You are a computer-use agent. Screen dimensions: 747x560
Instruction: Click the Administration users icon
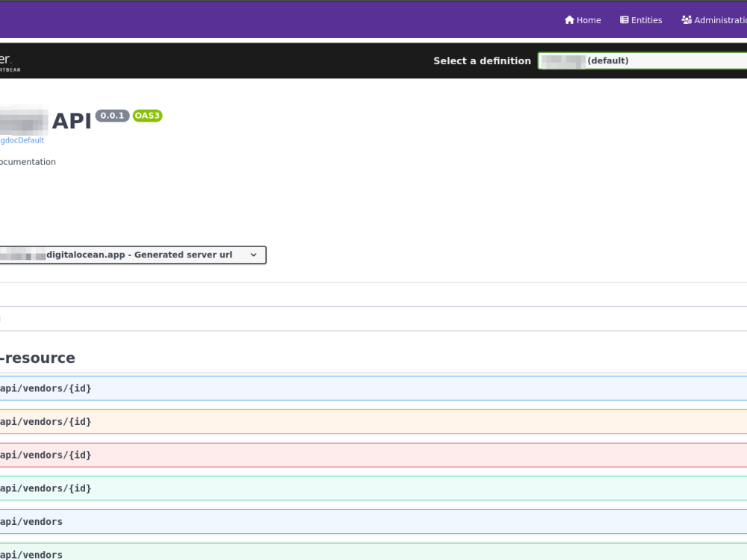point(686,20)
